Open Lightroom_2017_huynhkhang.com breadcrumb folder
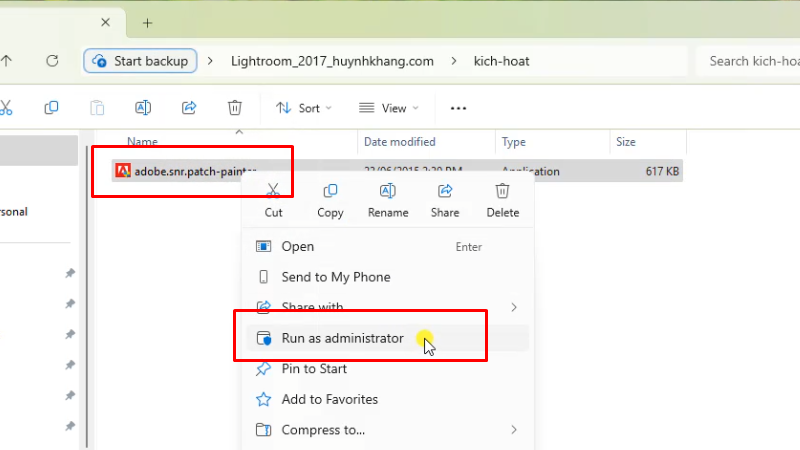This screenshot has height=450, width=800. 332,61
